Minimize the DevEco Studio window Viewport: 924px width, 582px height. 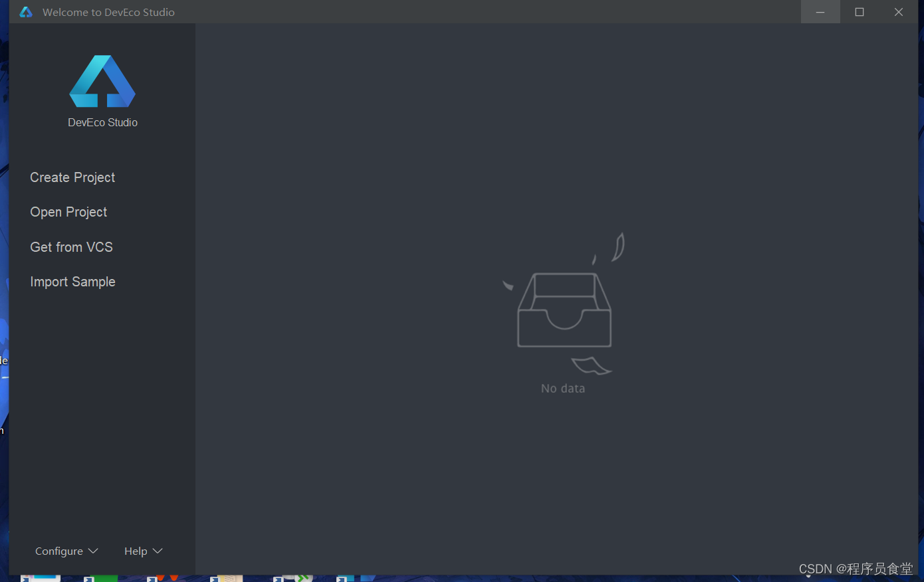coord(820,12)
